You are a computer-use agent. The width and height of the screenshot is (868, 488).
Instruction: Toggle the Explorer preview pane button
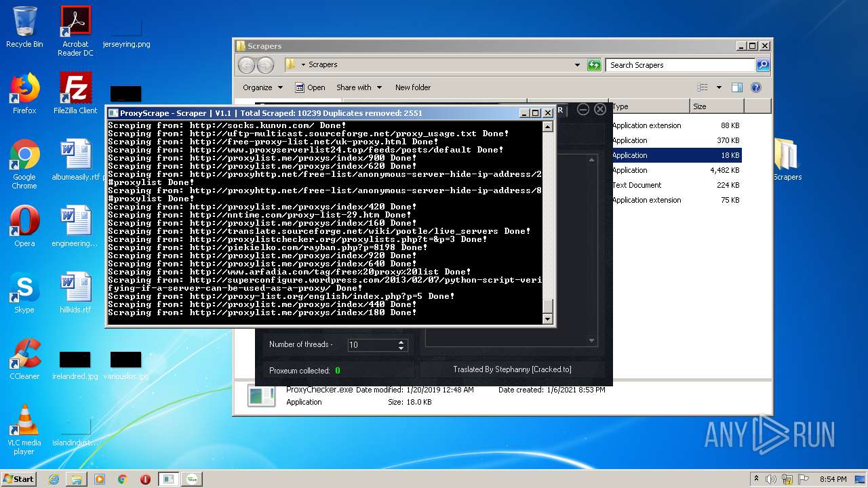tap(737, 87)
